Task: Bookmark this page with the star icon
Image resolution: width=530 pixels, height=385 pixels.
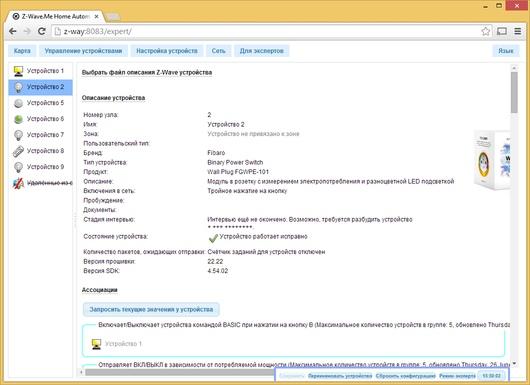Action: pos(485,31)
